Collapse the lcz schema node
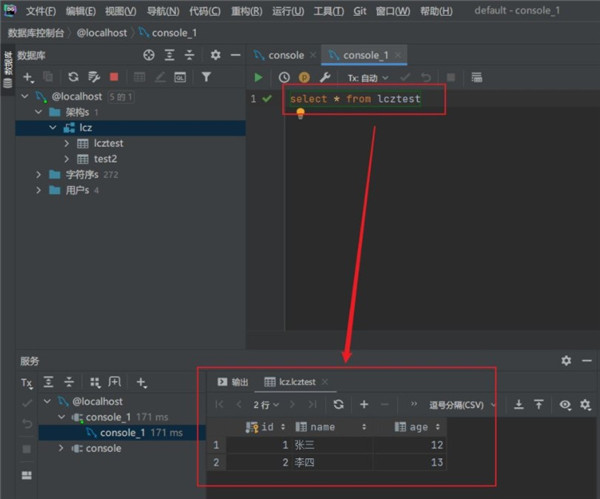 53,127
